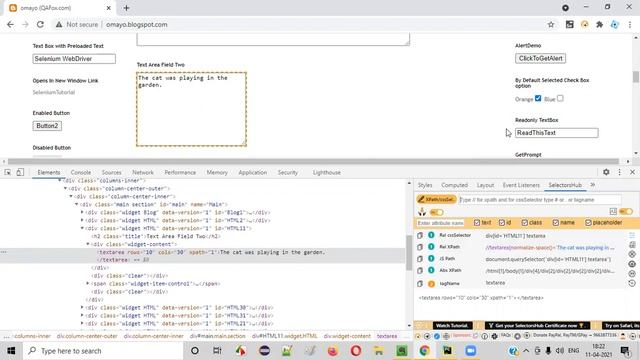Toggle the 'text' attribute checkbox in SelectorsHub
Screen dimensions: 640x360
[477, 222]
